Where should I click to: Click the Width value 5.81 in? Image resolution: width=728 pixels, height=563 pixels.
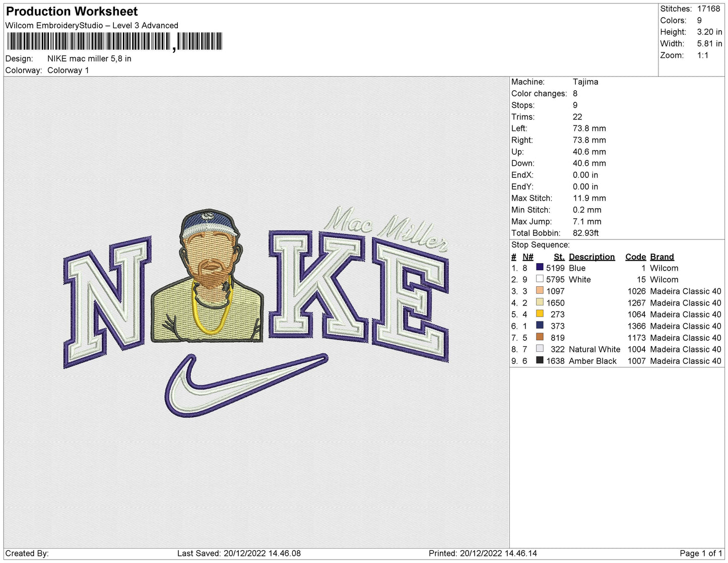pyautogui.click(x=709, y=43)
